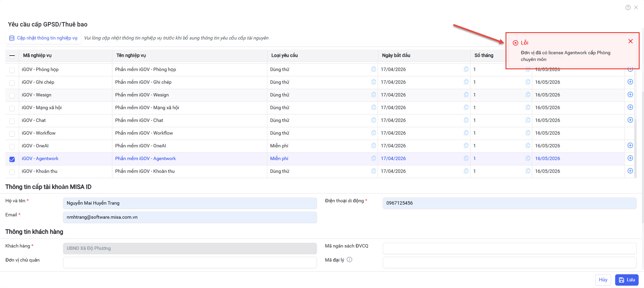Click the info icon beside Mã đại lý
The image size is (644, 288).
tap(349, 260)
